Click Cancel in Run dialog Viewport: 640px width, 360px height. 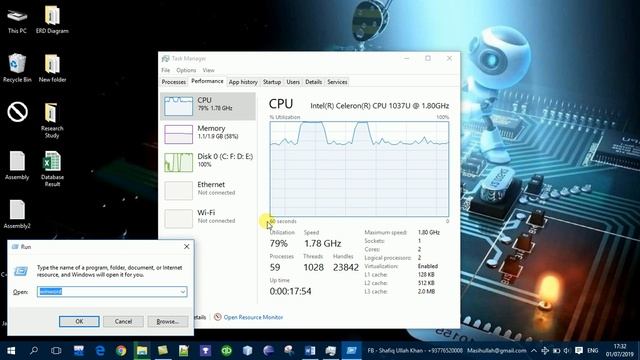coord(123,322)
